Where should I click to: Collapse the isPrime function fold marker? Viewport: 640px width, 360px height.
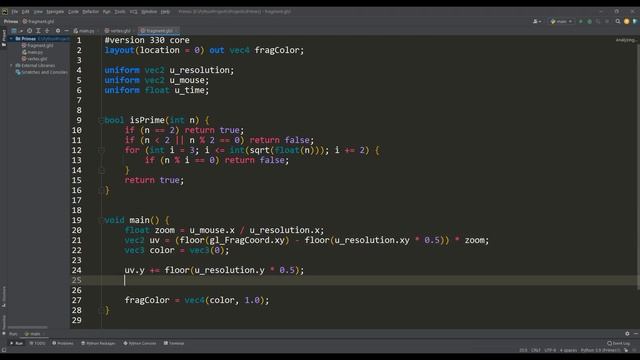pos(101,120)
